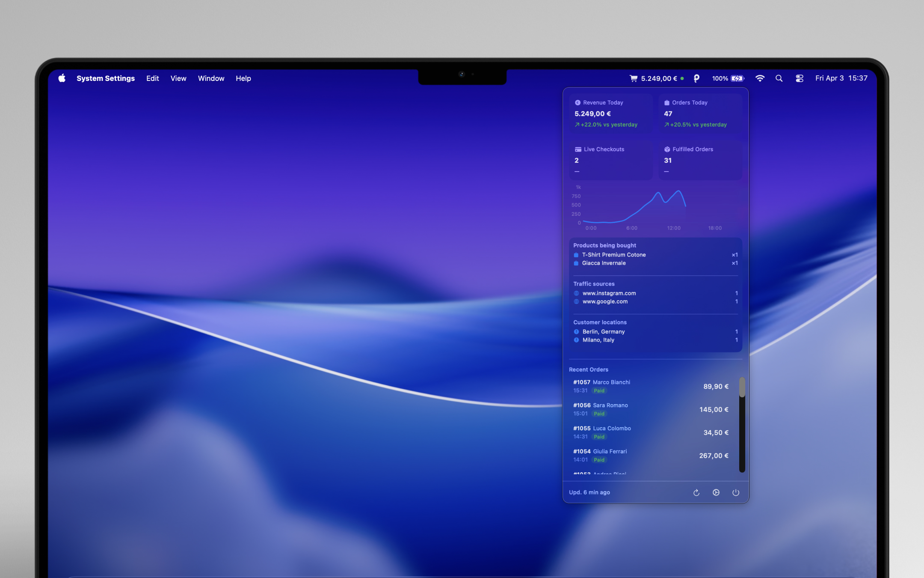924x578 pixels.
Task: Open Spotlight search
Action: [779, 78]
